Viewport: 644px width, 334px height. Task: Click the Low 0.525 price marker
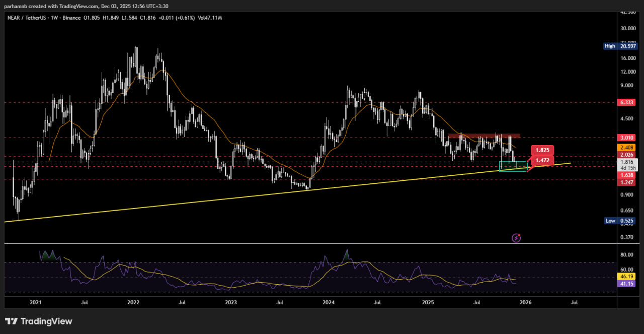620,221
